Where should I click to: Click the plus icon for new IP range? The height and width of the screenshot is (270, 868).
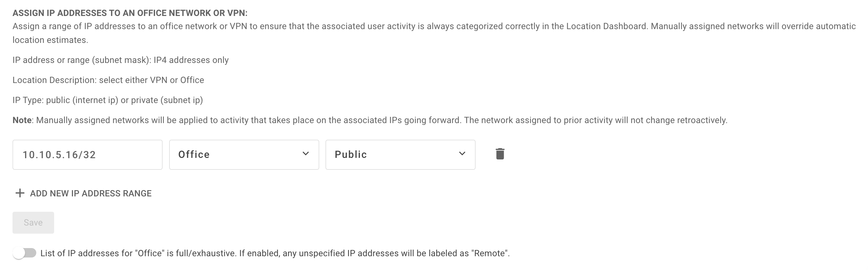point(20,193)
